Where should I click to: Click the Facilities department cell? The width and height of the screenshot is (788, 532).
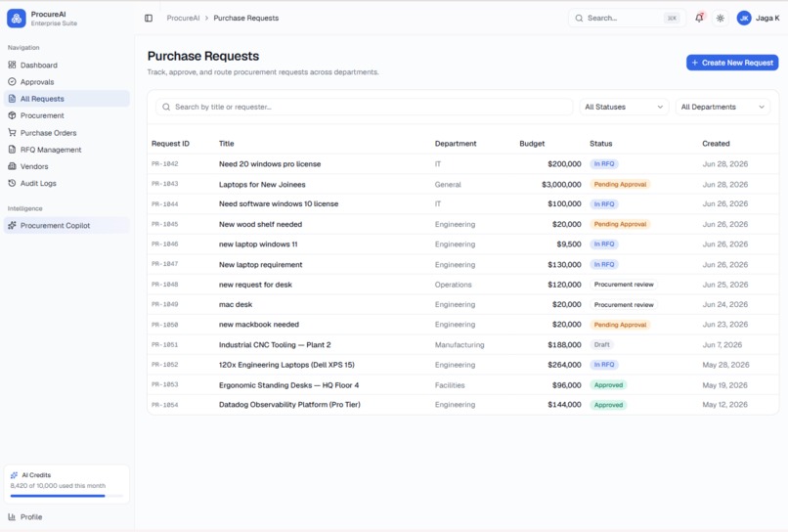(x=450, y=385)
